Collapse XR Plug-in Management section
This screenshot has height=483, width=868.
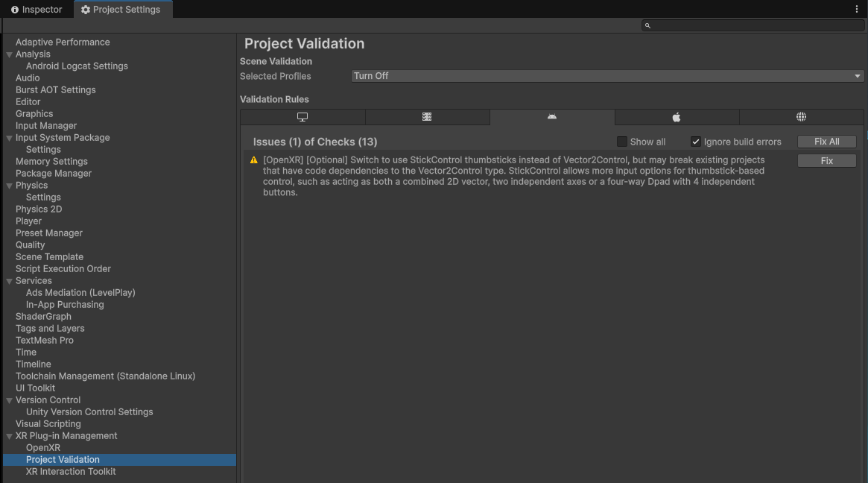[9, 436]
